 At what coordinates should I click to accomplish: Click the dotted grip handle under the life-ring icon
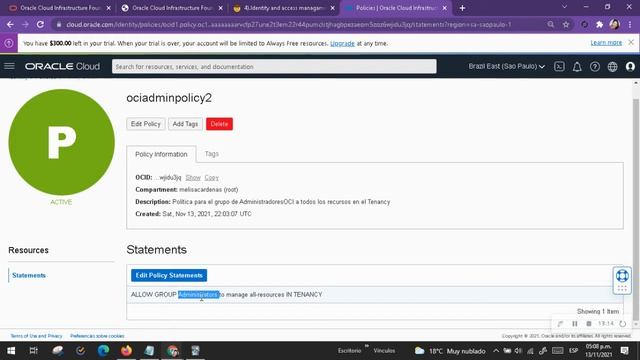tap(622, 288)
